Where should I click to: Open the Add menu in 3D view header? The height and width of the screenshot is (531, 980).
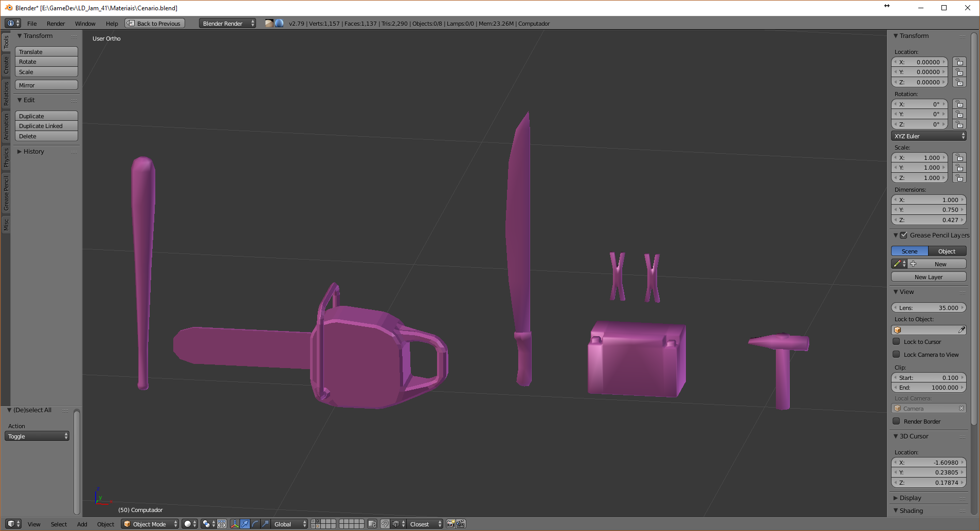[82, 524]
